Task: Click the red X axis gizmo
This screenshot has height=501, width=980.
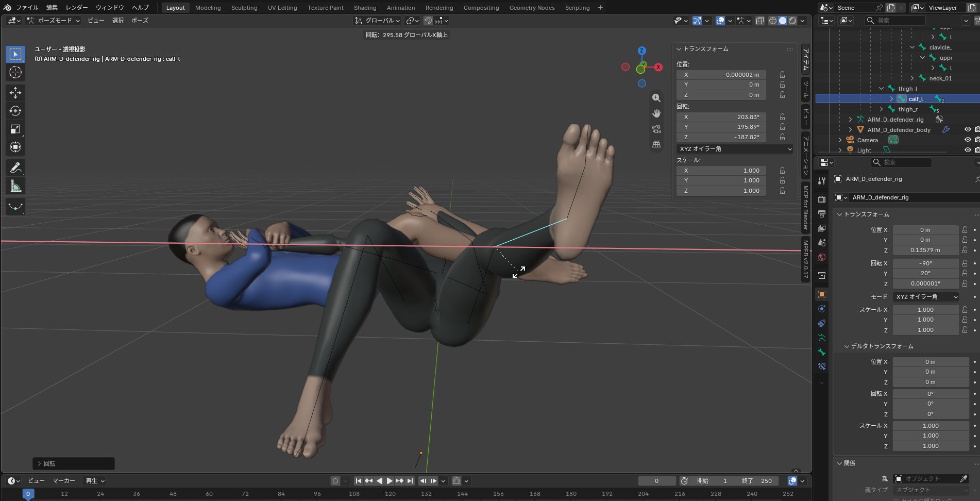Action: point(658,67)
